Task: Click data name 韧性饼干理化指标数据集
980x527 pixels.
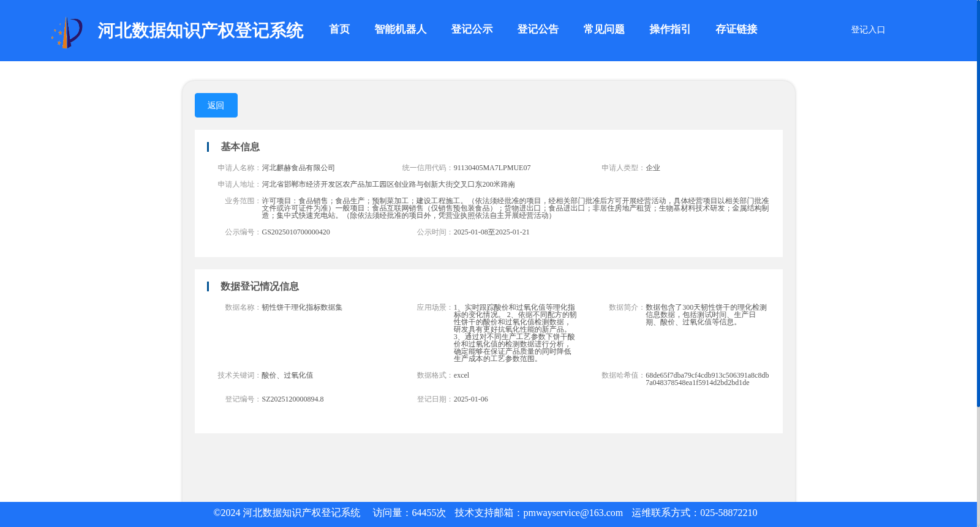Action: (x=302, y=307)
